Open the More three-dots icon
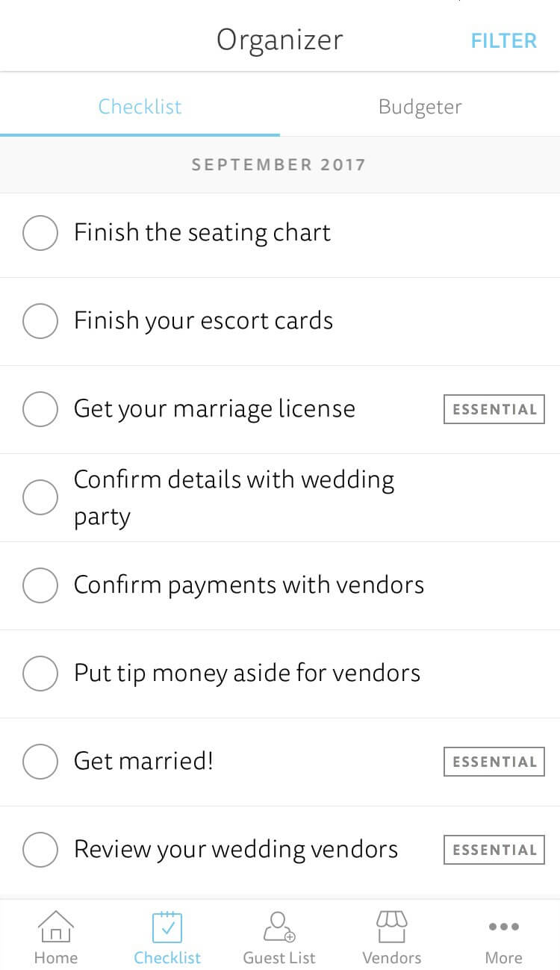 (x=503, y=927)
